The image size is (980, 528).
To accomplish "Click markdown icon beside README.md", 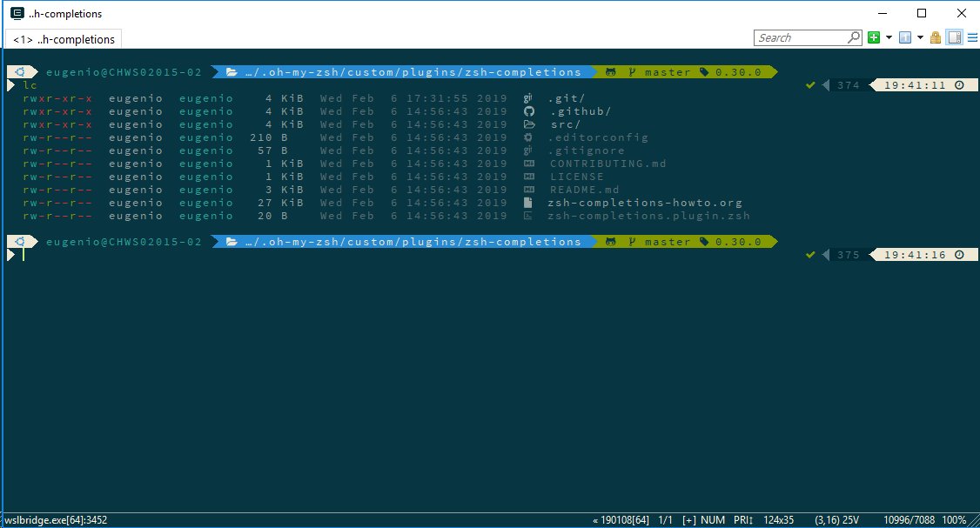I will click(x=529, y=190).
